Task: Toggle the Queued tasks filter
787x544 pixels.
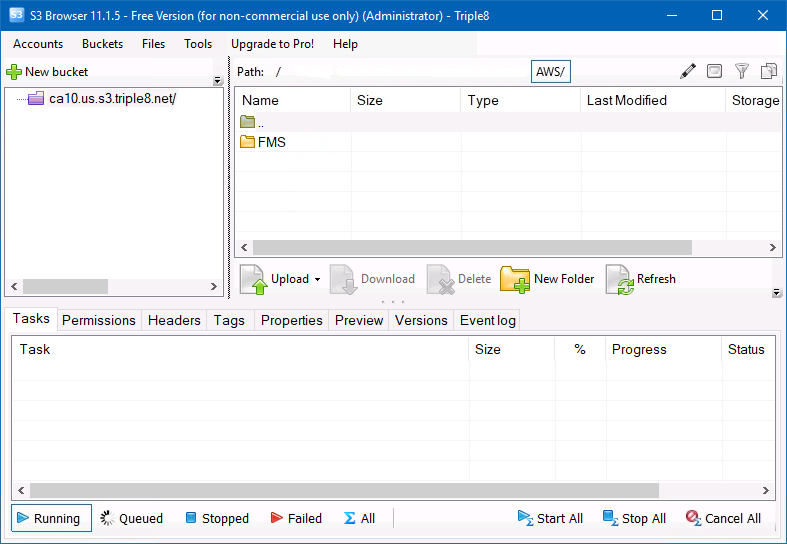Action: click(x=131, y=518)
